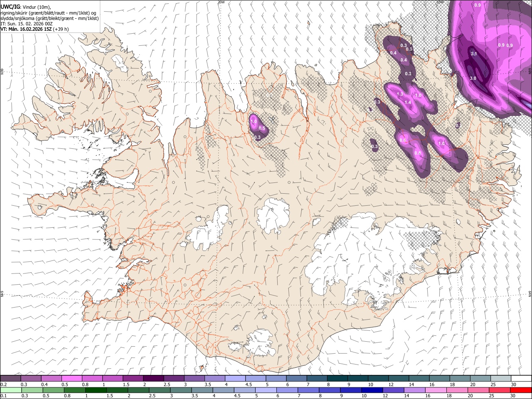Select the medium green 0.5–0.8 rain swatch
The image size is (532, 399).
pyautogui.click(x=53, y=390)
